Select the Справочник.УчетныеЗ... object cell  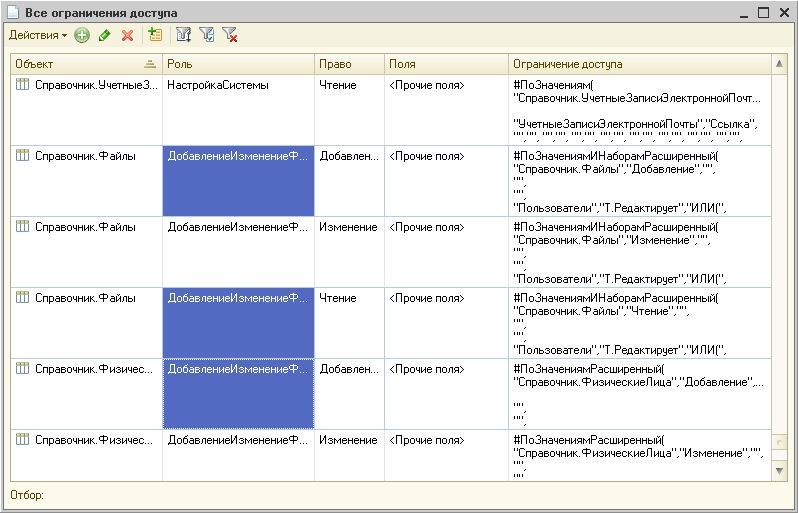[x=87, y=110]
